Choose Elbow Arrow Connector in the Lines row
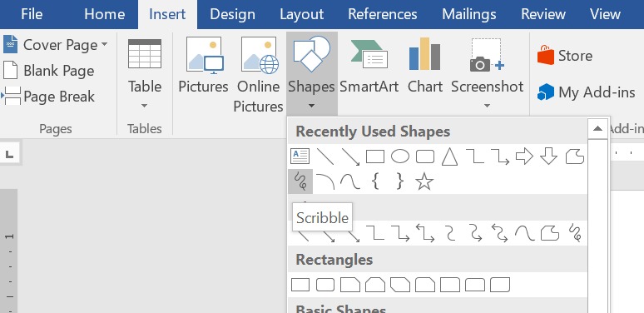This screenshot has width=644, height=313. click(400, 233)
